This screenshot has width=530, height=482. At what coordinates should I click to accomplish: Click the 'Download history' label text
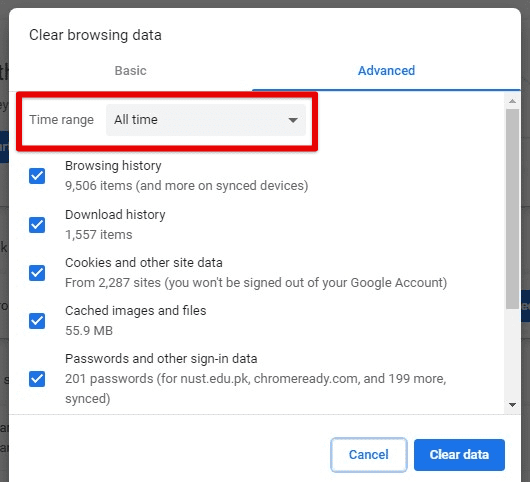[115, 215]
